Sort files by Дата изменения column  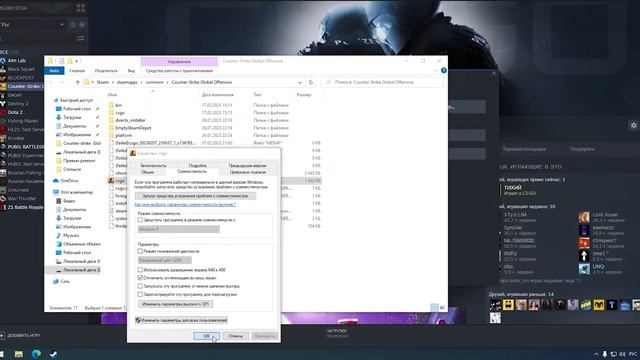click(x=218, y=95)
